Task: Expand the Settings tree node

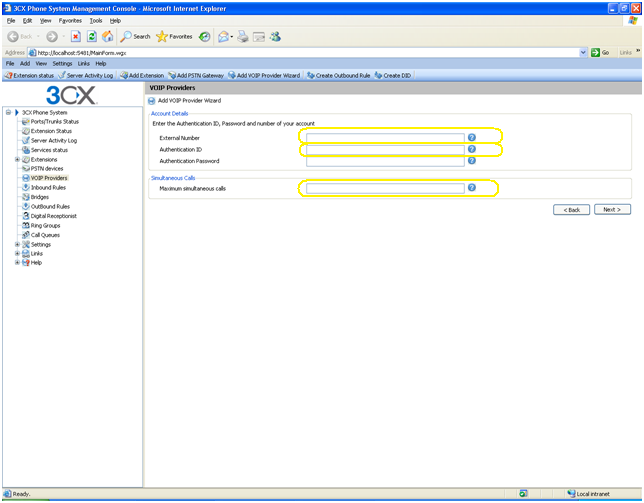Action: click(17, 244)
